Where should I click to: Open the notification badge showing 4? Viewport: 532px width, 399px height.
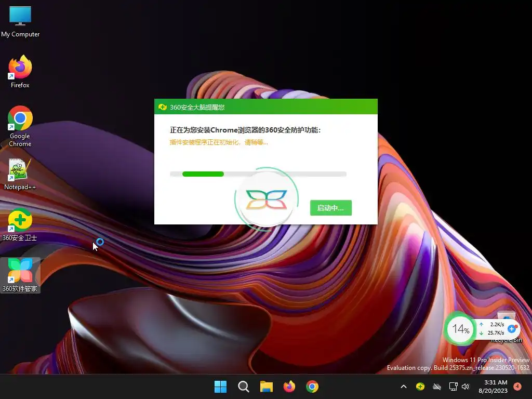tap(517, 387)
